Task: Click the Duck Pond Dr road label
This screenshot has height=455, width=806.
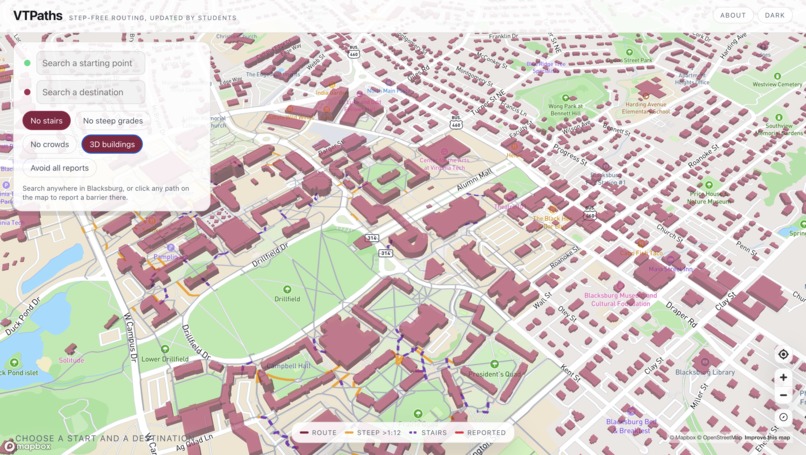Action: tap(23, 316)
